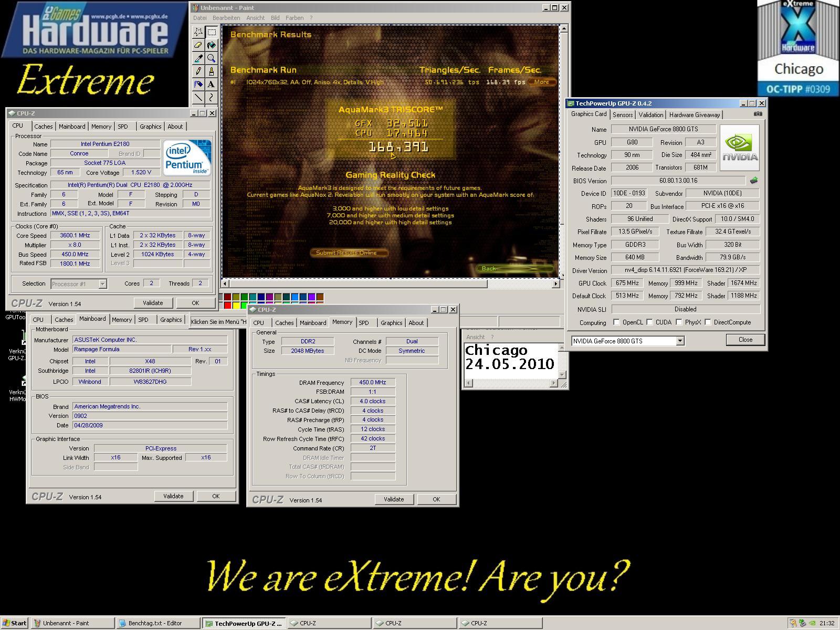Choose the Eraser tool in Paint
This screenshot has width=840, height=630.
[x=198, y=45]
